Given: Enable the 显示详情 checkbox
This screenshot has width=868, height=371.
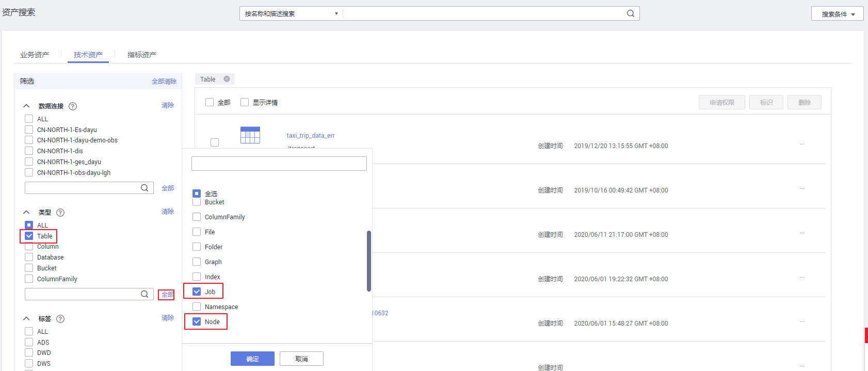Looking at the screenshot, I should click(245, 102).
